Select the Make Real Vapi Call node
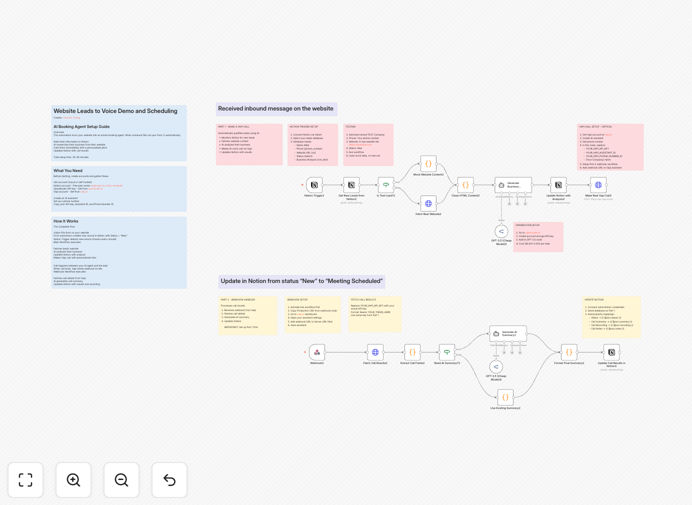This screenshot has width=692, height=505. pyautogui.click(x=598, y=185)
